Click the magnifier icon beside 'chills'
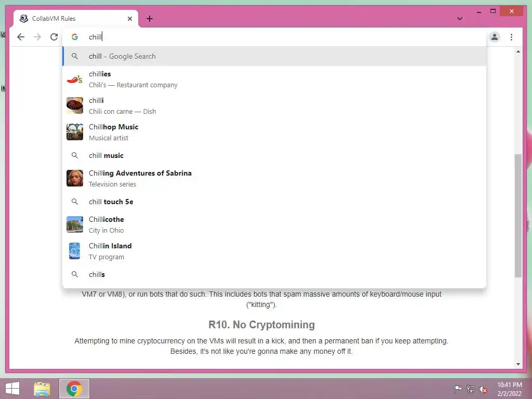 pyautogui.click(x=75, y=274)
